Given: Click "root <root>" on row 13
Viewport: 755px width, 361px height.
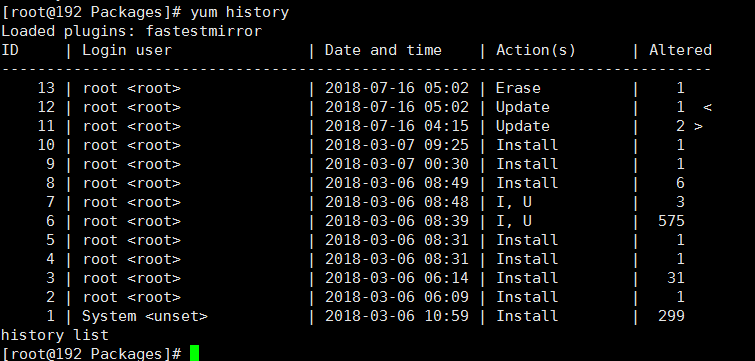Looking at the screenshot, I should (131, 88).
